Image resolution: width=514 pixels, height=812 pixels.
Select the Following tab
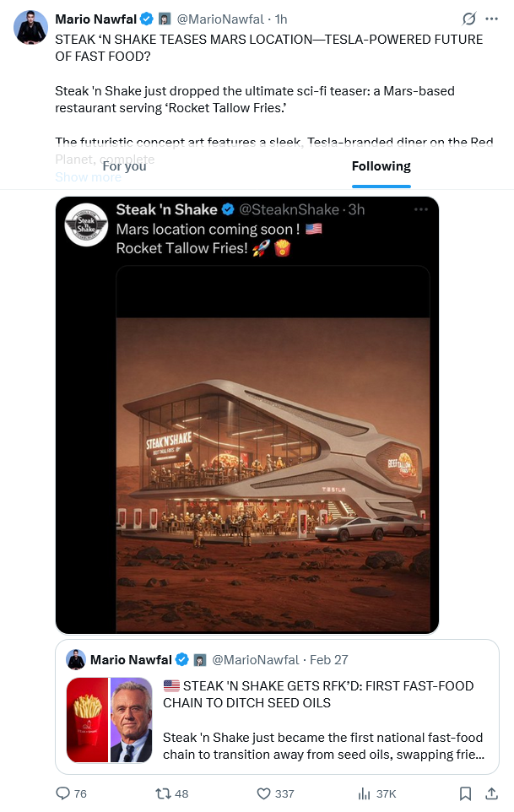tap(381, 166)
